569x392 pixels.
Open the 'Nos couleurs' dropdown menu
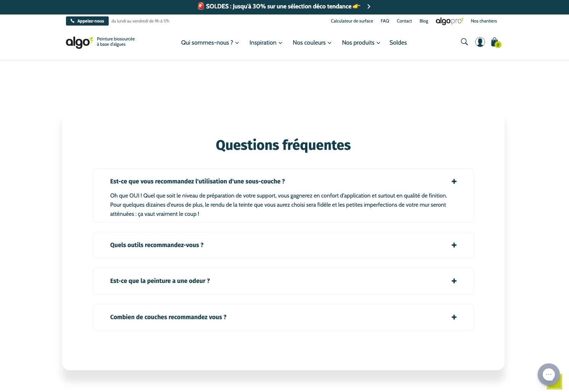coord(312,43)
